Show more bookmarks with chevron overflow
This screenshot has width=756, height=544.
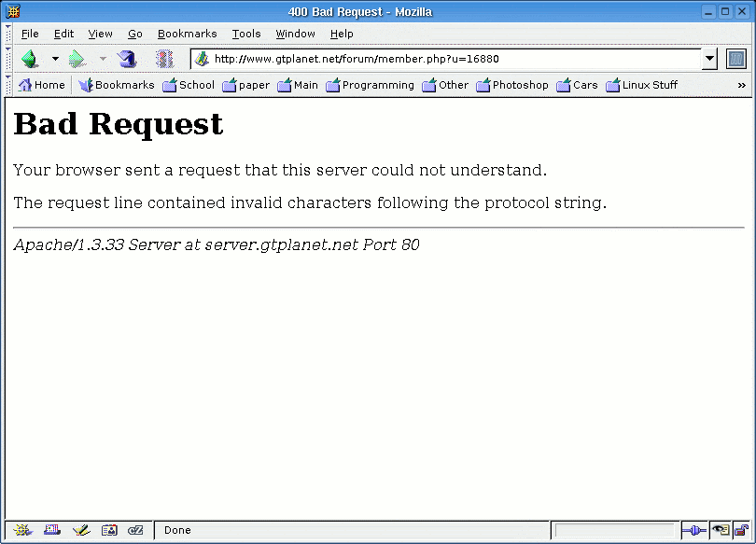742,85
